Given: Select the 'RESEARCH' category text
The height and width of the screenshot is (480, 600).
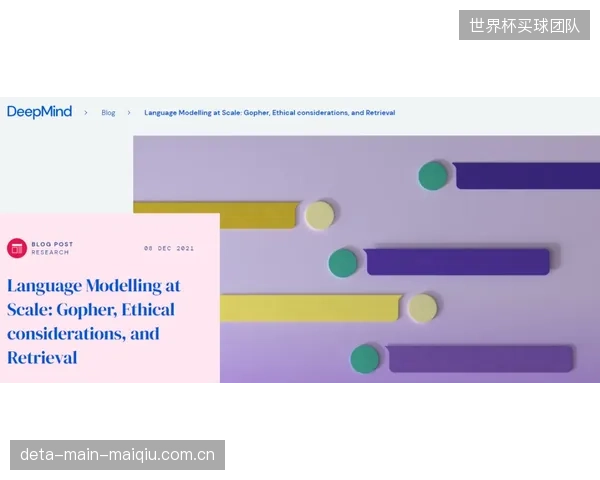Looking at the screenshot, I should (50, 252).
